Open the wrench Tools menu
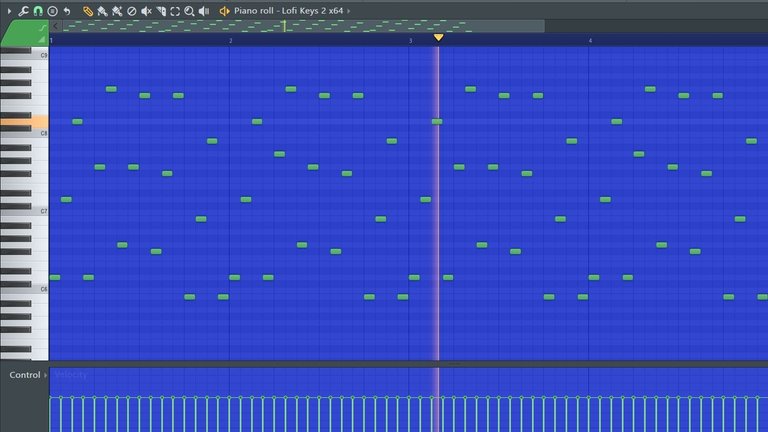The image size is (768, 432). pos(23,11)
